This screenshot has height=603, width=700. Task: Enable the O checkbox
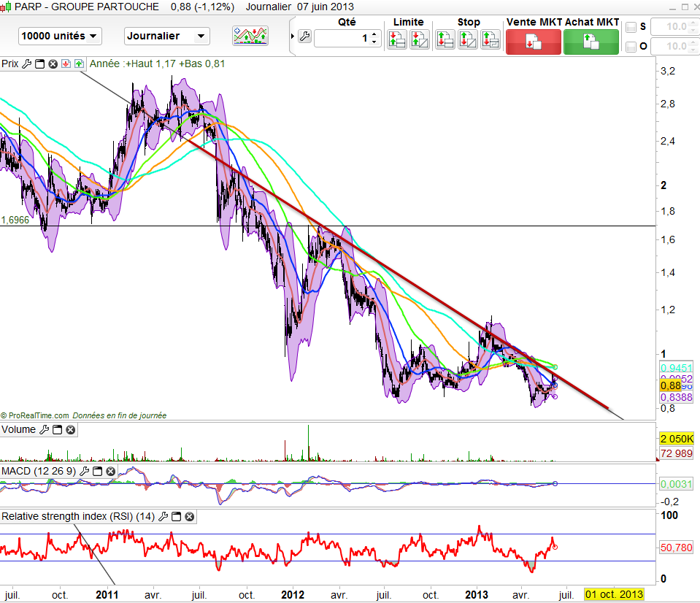pyautogui.click(x=631, y=47)
